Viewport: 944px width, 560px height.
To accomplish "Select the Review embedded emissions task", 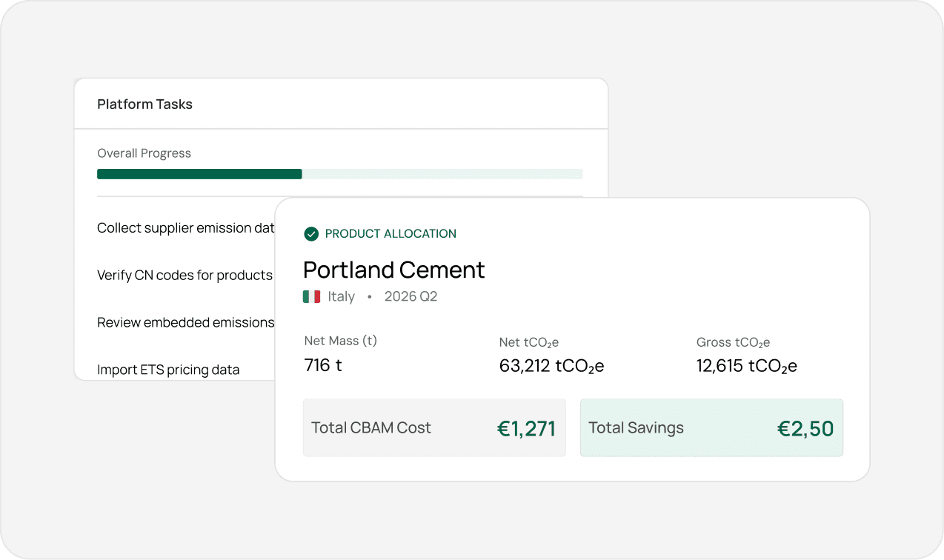I will 185,323.
